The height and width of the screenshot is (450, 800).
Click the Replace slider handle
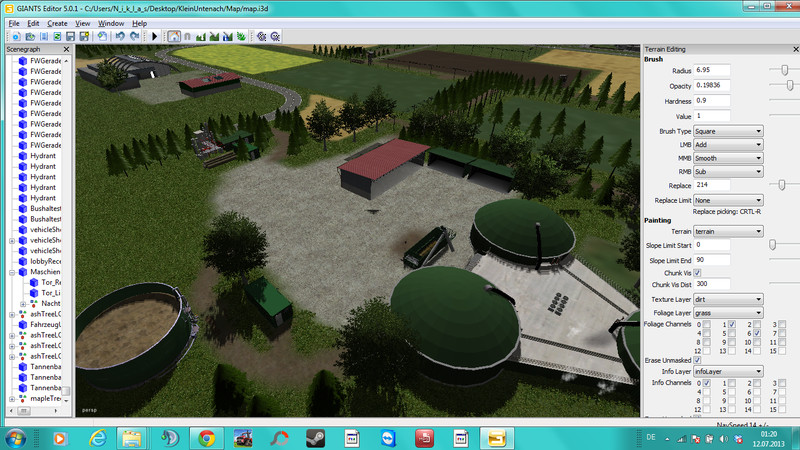(x=782, y=185)
